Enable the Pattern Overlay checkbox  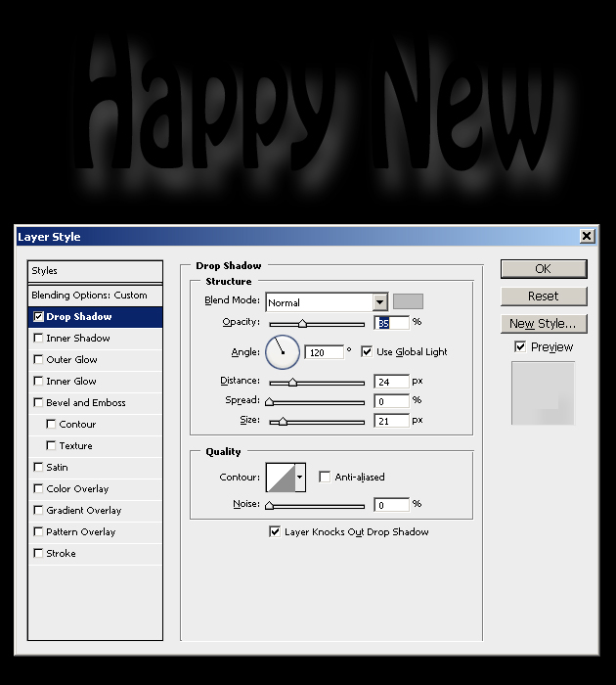38,531
